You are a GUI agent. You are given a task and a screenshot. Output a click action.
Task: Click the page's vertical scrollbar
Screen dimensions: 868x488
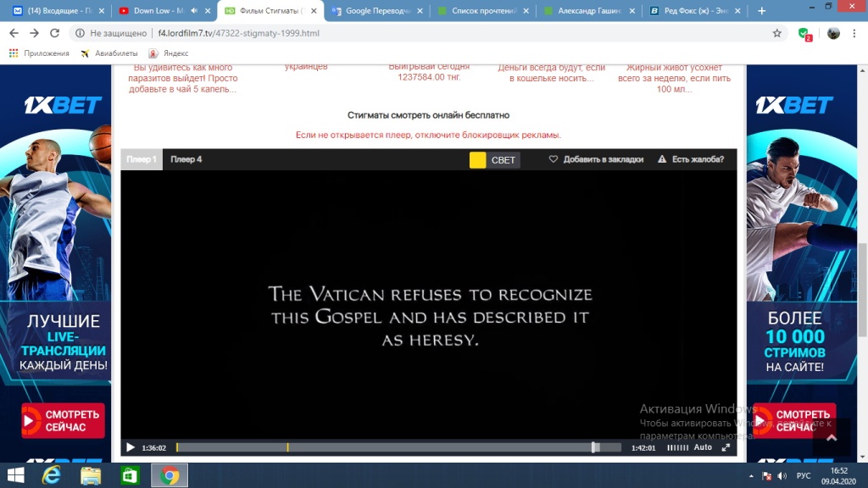(862, 290)
